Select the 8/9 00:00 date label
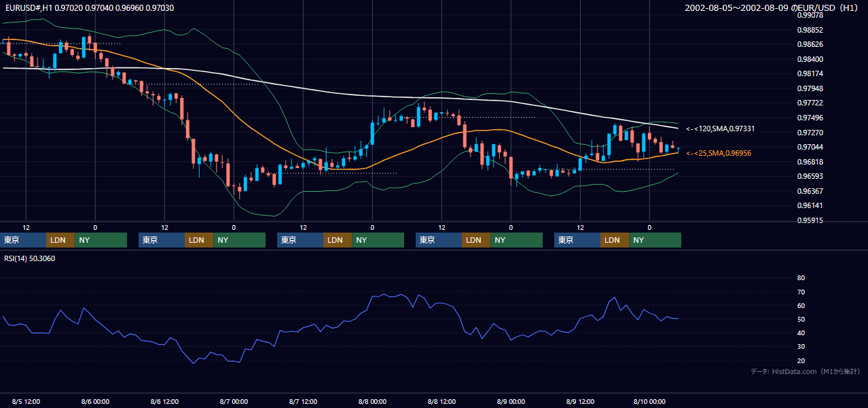 pyautogui.click(x=511, y=402)
